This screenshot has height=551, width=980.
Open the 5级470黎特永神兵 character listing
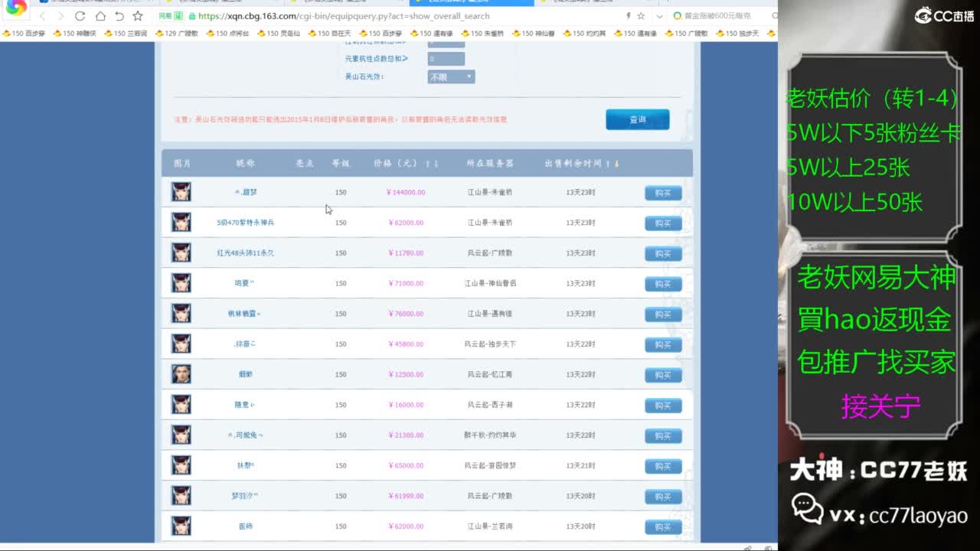(245, 223)
